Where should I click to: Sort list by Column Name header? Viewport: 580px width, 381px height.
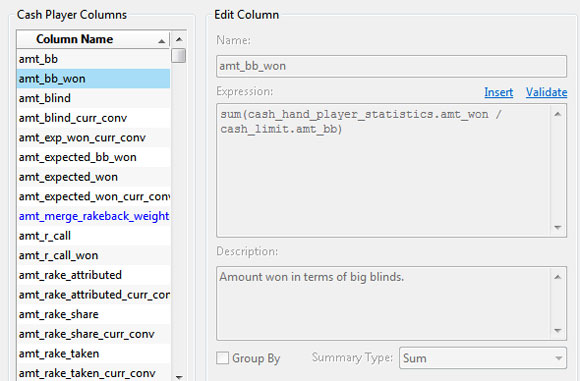pos(93,39)
